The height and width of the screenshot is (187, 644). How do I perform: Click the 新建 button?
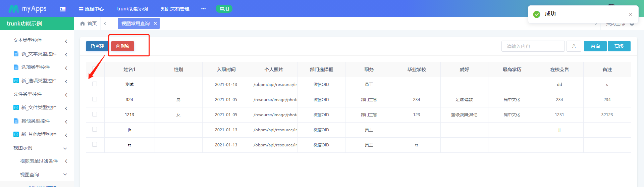pyautogui.click(x=97, y=46)
